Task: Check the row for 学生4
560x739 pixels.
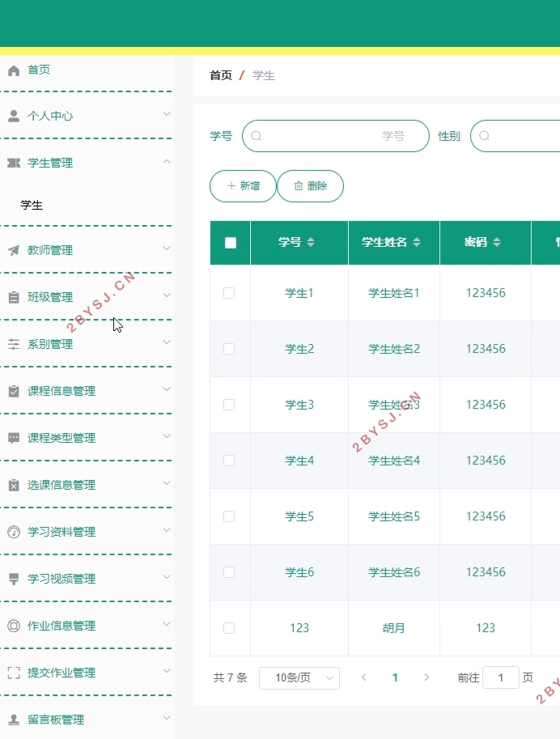Action: pos(229,461)
